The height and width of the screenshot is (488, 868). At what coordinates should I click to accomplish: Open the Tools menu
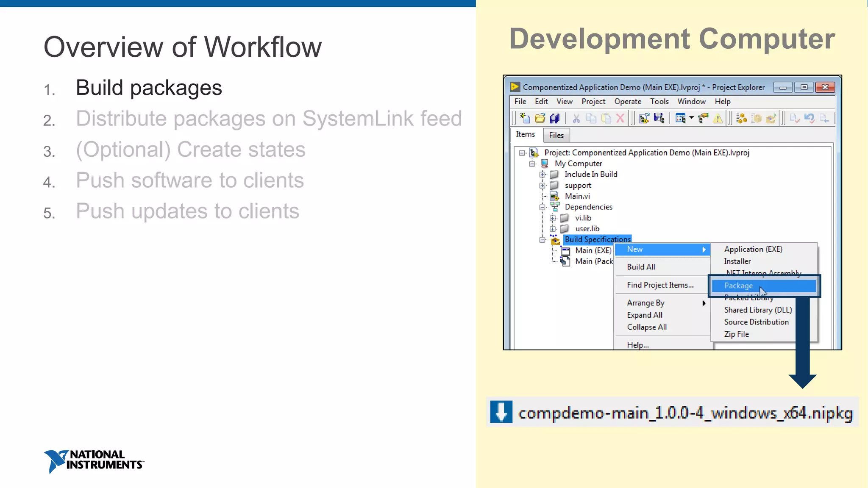659,102
